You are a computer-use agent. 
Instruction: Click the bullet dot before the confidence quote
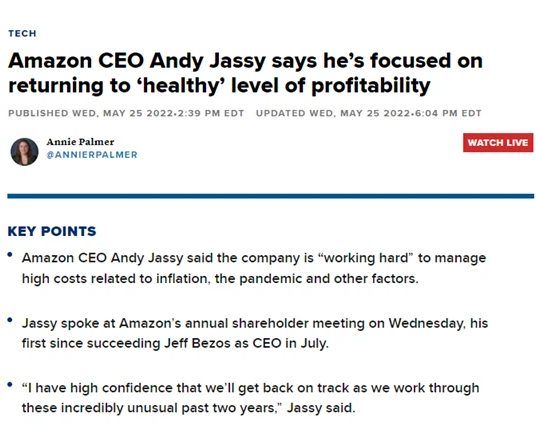pyautogui.click(x=10, y=385)
